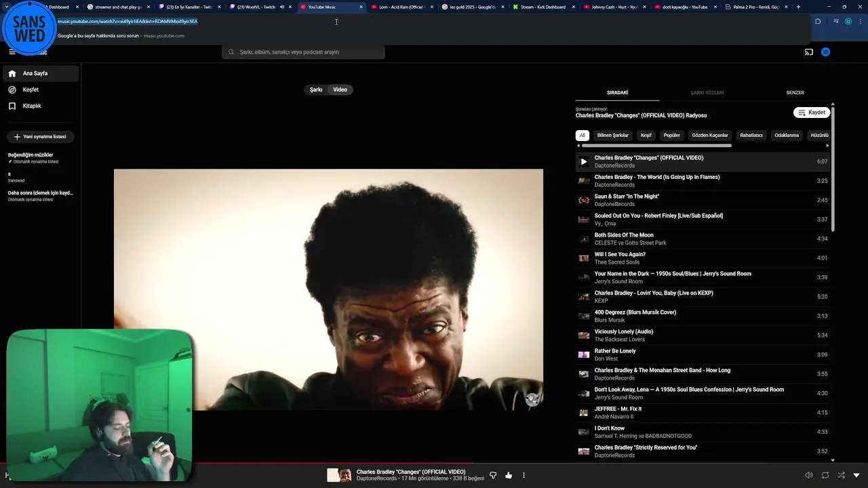Play Your Name in the Dark track
Viewport: 868px width, 488px height.
click(x=703, y=277)
